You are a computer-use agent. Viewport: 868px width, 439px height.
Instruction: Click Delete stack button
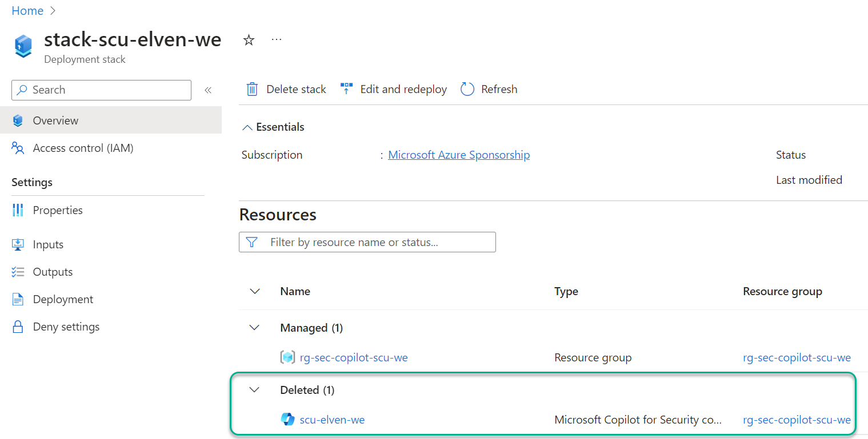(286, 89)
